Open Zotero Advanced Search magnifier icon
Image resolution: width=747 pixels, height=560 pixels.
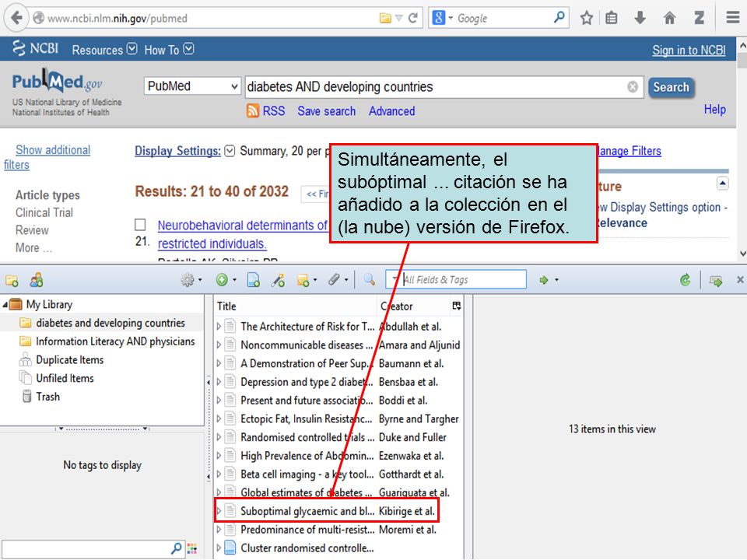coord(369,279)
